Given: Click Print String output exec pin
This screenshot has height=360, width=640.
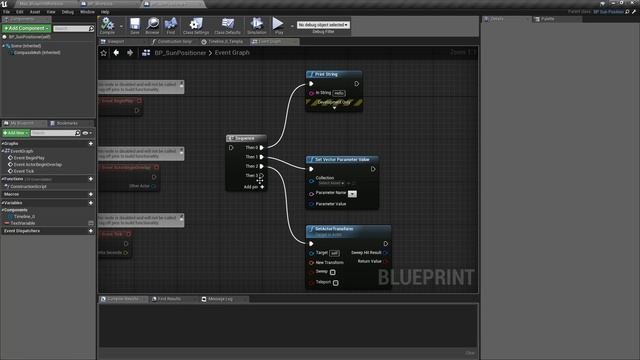Looking at the screenshot, I should (x=356, y=84).
